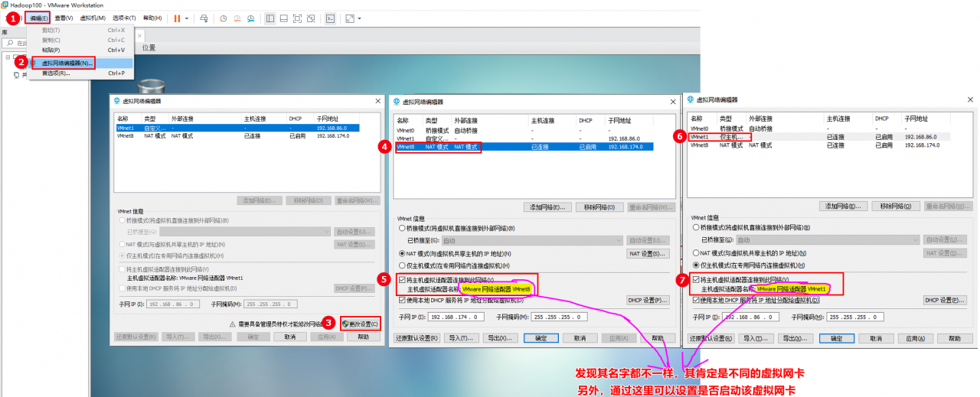This screenshot has height=397, width=980.
Task: Open 已桥接至 combo box in the 更改设置 dialog
Action: (245, 232)
